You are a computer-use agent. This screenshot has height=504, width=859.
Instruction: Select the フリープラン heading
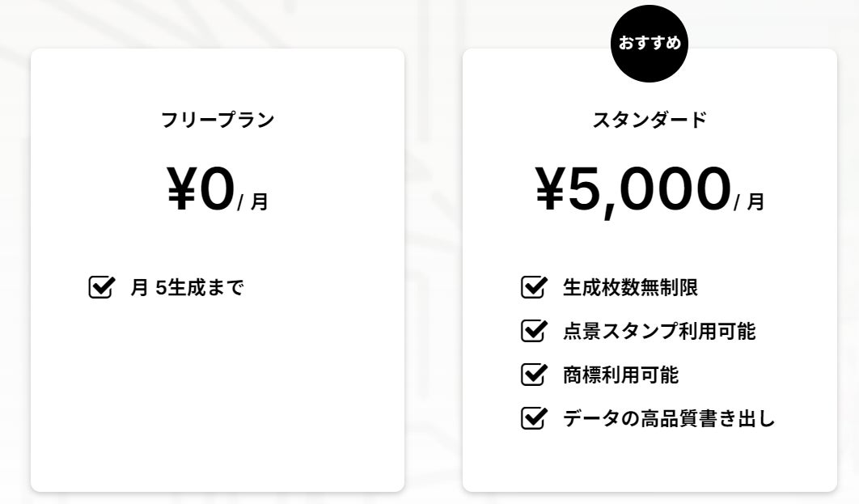point(218,121)
